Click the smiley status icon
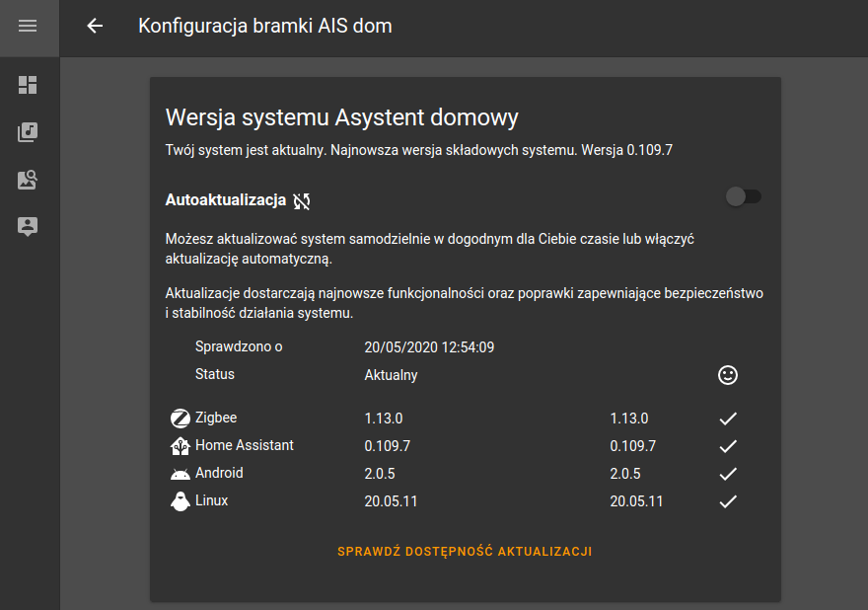 (x=728, y=375)
